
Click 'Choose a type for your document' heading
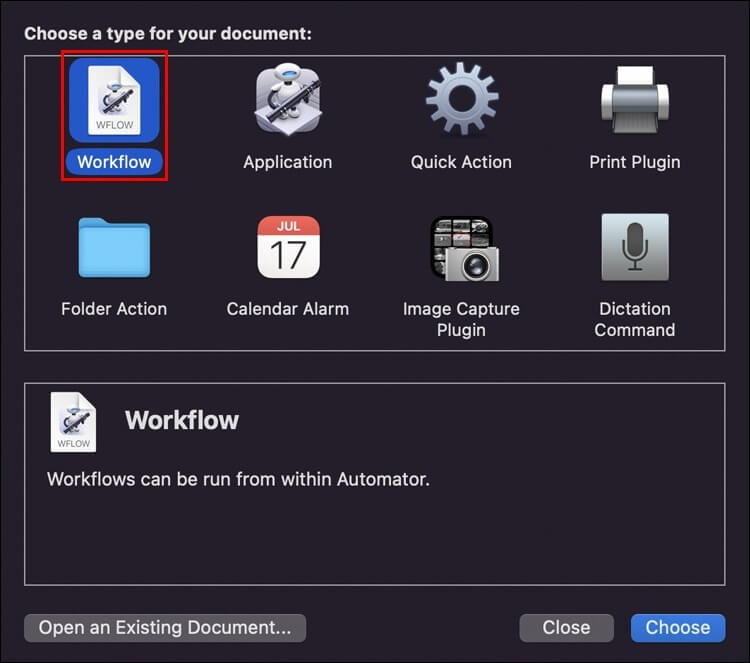168,33
